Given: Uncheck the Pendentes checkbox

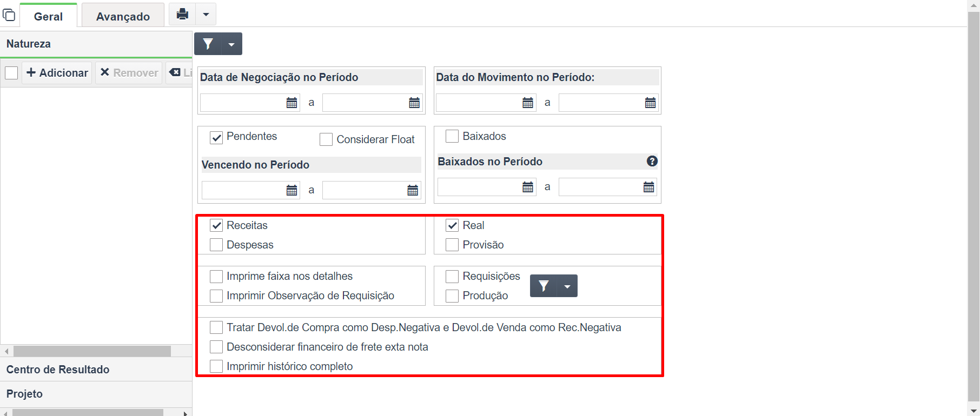Looking at the screenshot, I should tap(216, 138).
